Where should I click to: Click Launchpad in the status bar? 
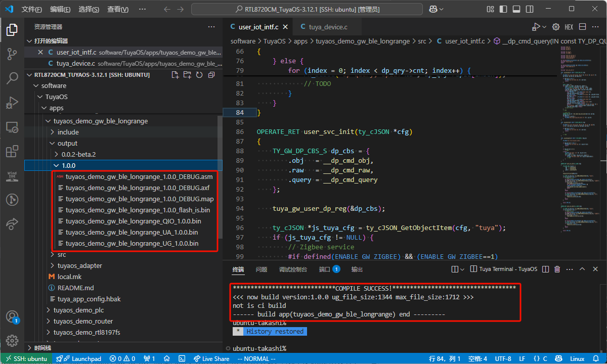pos(79,358)
